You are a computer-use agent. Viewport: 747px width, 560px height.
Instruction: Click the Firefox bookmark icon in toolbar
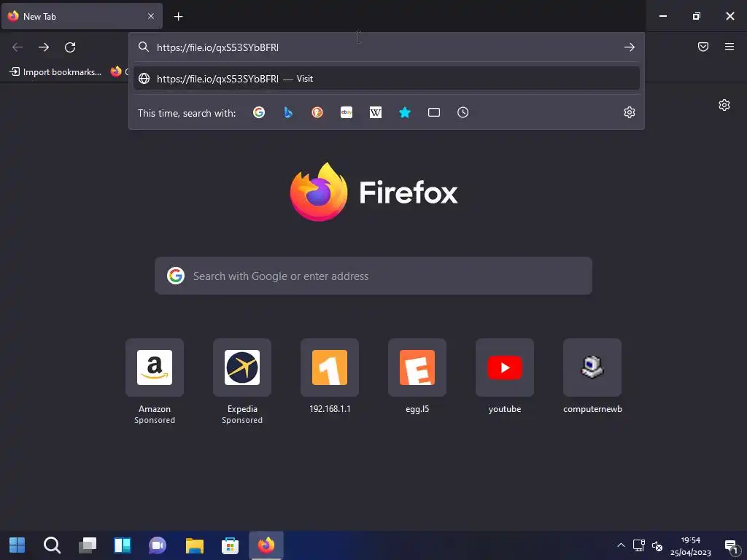click(x=116, y=71)
